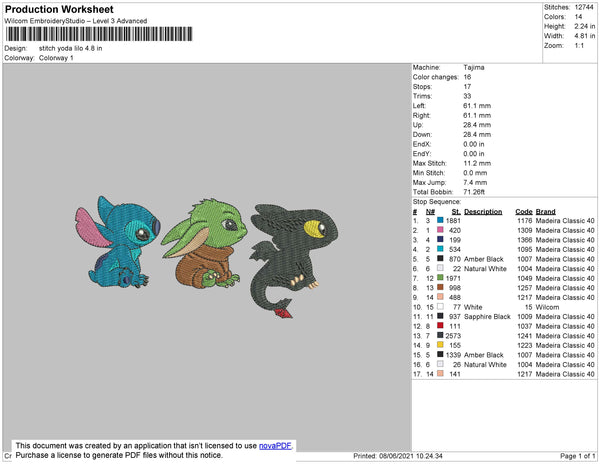Pick the Natural White swatch with 22 stitches
The height and width of the screenshot is (464, 600).
click(440, 268)
